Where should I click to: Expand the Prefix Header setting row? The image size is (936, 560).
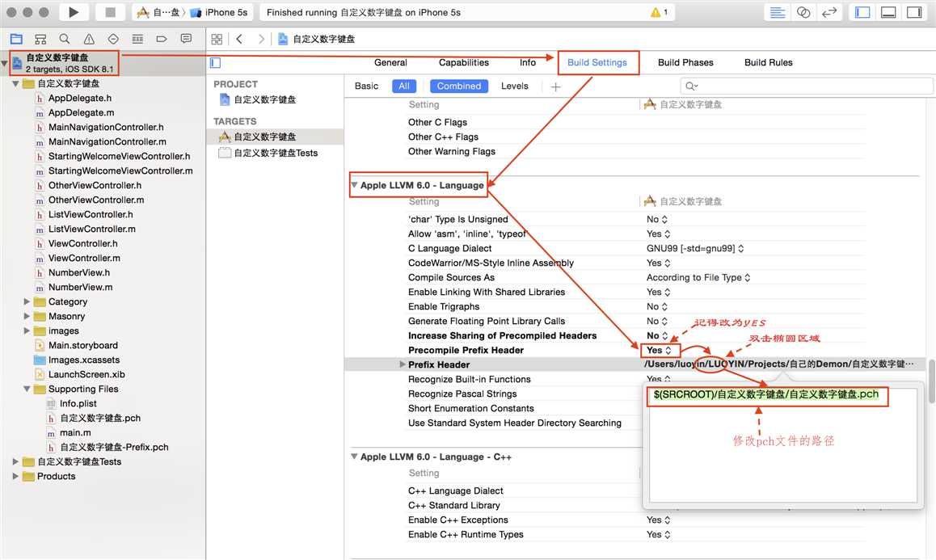click(403, 364)
